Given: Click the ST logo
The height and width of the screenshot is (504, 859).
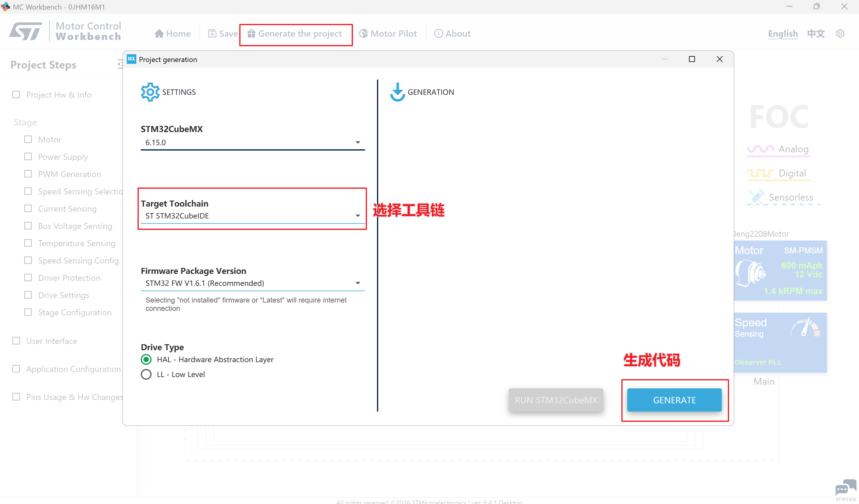Looking at the screenshot, I should click(26, 31).
